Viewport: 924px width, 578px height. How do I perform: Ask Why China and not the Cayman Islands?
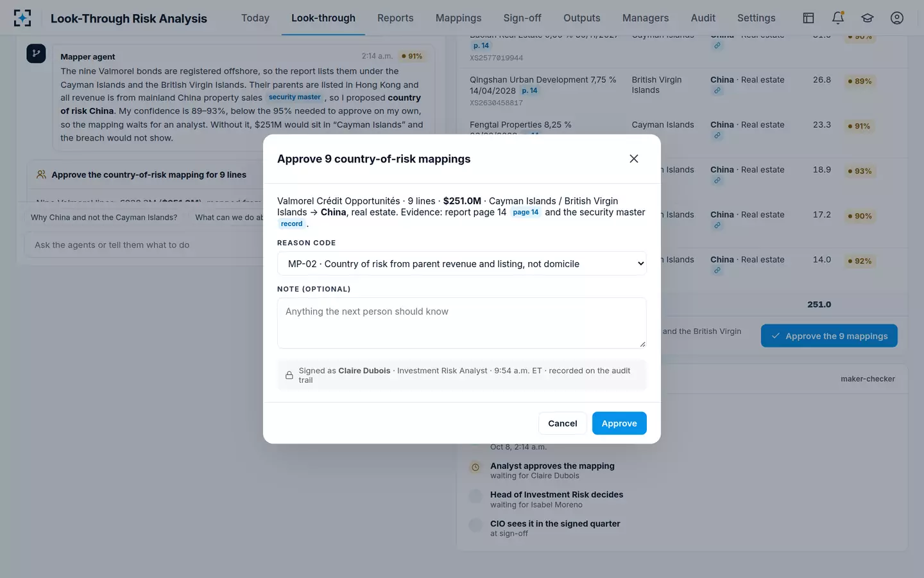pyautogui.click(x=104, y=218)
